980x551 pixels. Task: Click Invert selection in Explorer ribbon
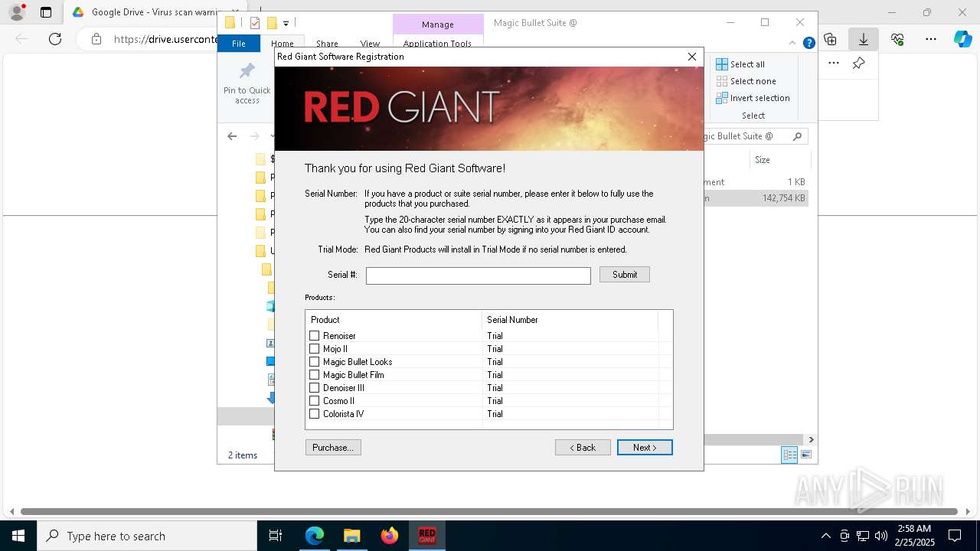click(753, 98)
